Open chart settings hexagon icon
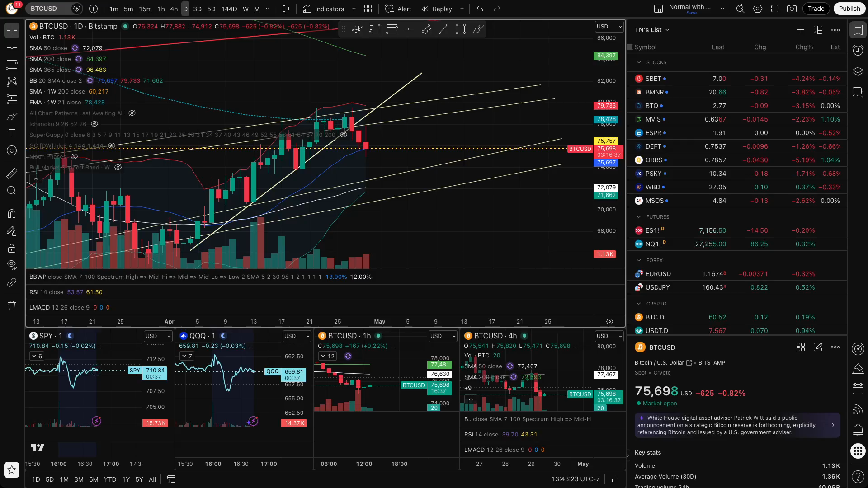 pyautogui.click(x=758, y=9)
